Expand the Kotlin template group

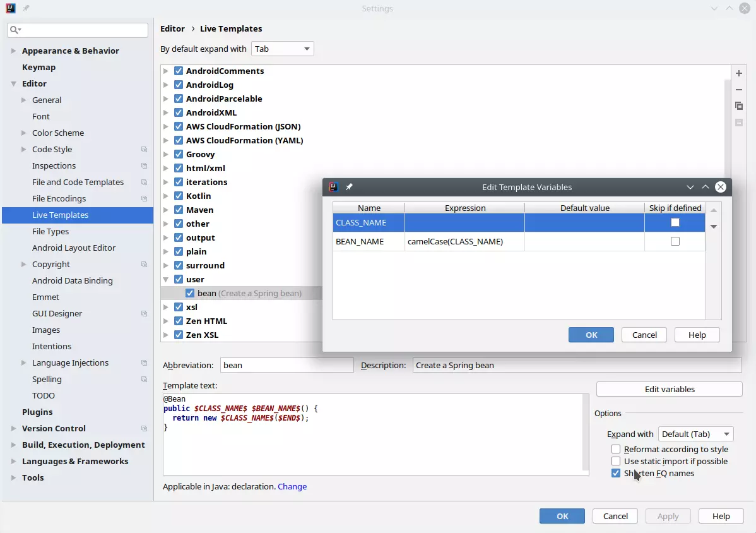[165, 196]
